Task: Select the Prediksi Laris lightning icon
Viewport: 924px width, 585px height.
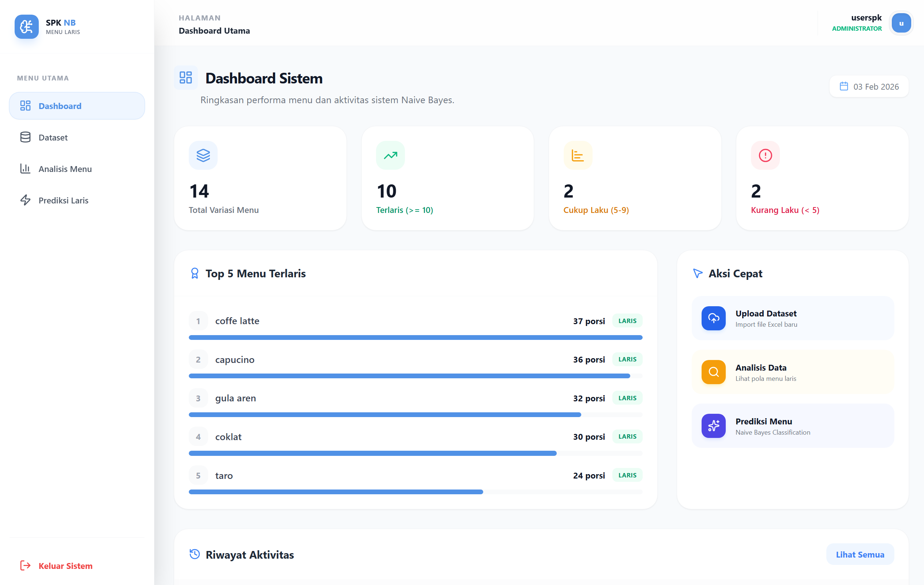Action: 25,200
